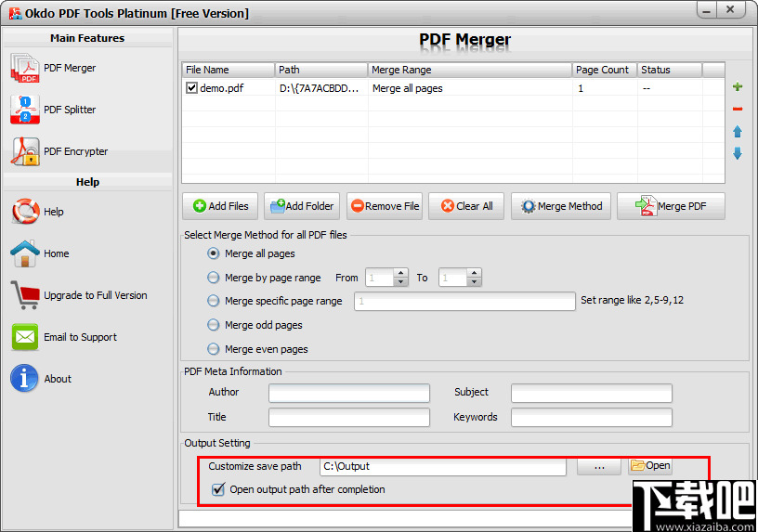Open the PDF Splitter feature icon

point(25,110)
